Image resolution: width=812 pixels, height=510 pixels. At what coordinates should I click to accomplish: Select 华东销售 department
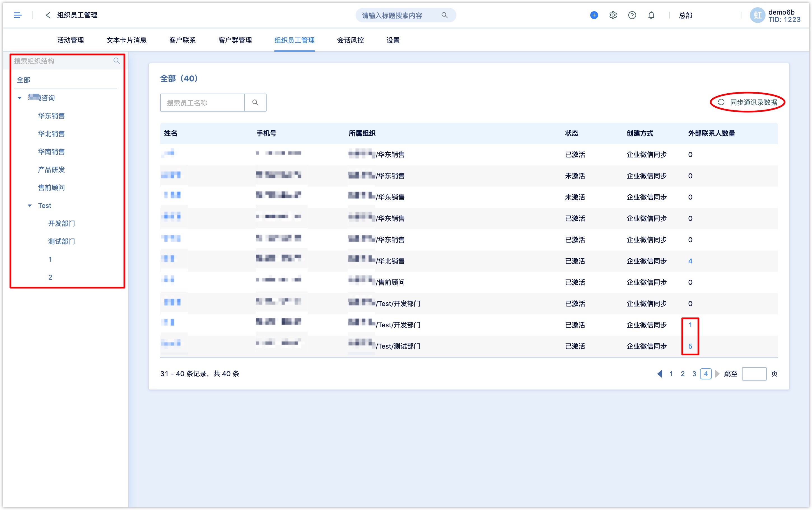click(51, 116)
